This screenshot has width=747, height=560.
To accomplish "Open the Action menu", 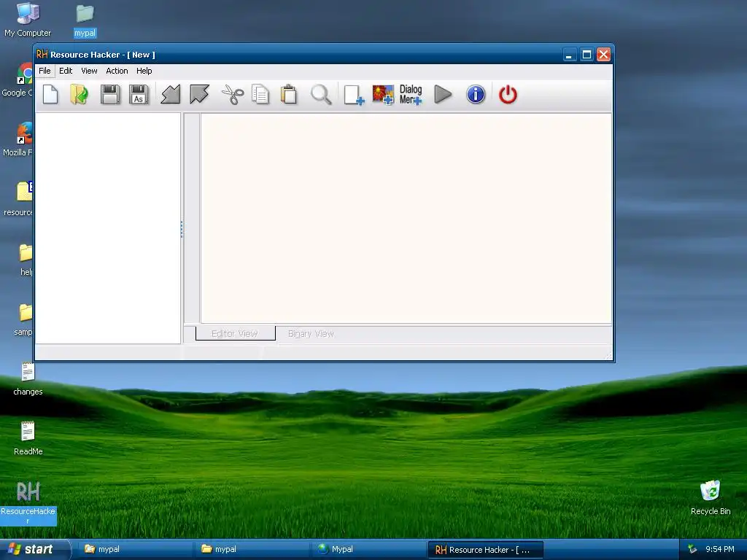I will (x=117, y=71).
